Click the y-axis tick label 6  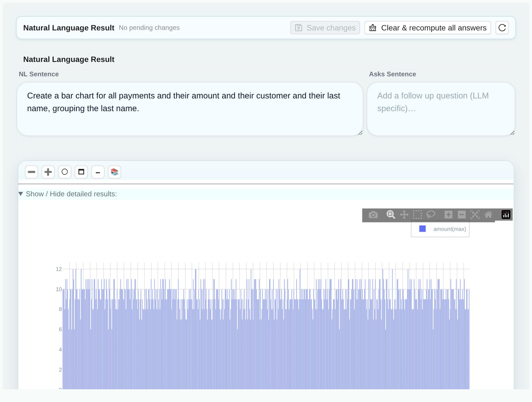point(60,329)
